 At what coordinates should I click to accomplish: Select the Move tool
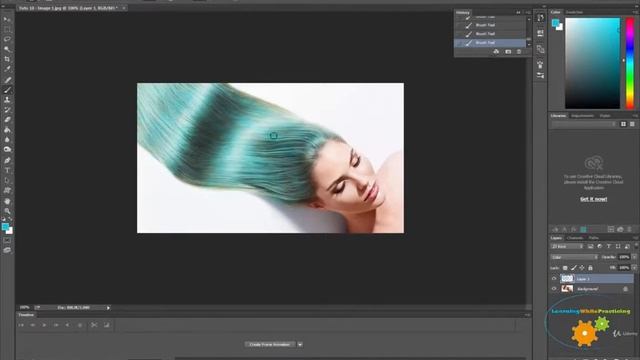click(7, 20)
